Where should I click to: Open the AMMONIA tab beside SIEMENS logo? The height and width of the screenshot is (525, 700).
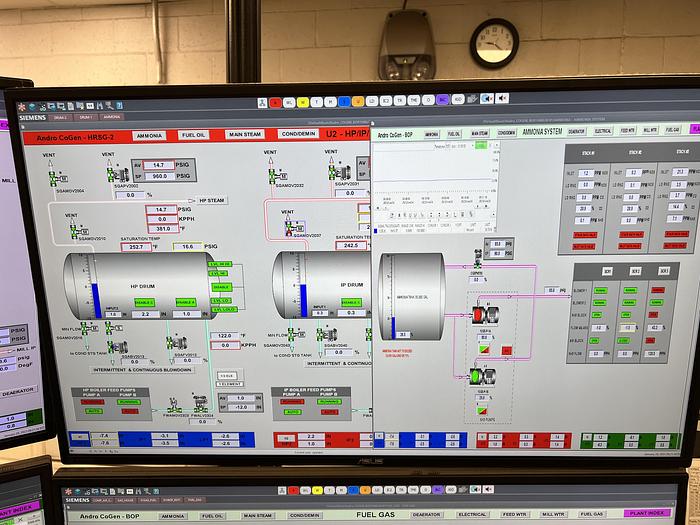(x=111, y=117)
